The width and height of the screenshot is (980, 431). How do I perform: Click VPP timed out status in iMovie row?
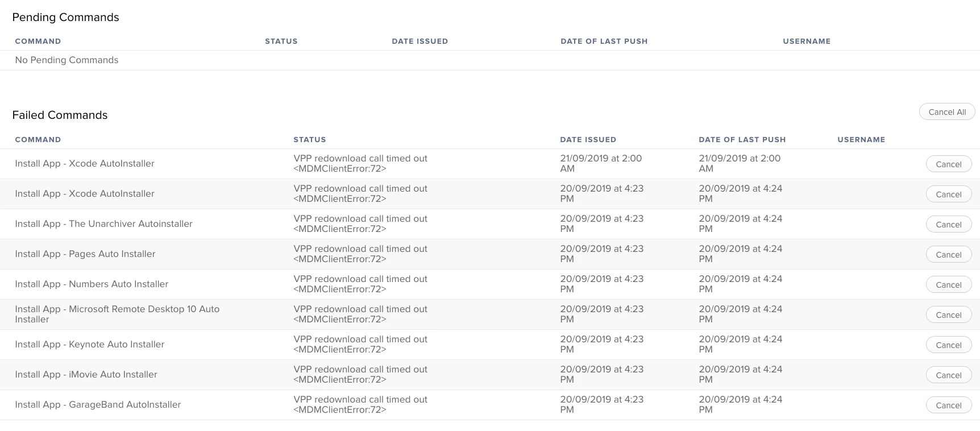(360, 375)
